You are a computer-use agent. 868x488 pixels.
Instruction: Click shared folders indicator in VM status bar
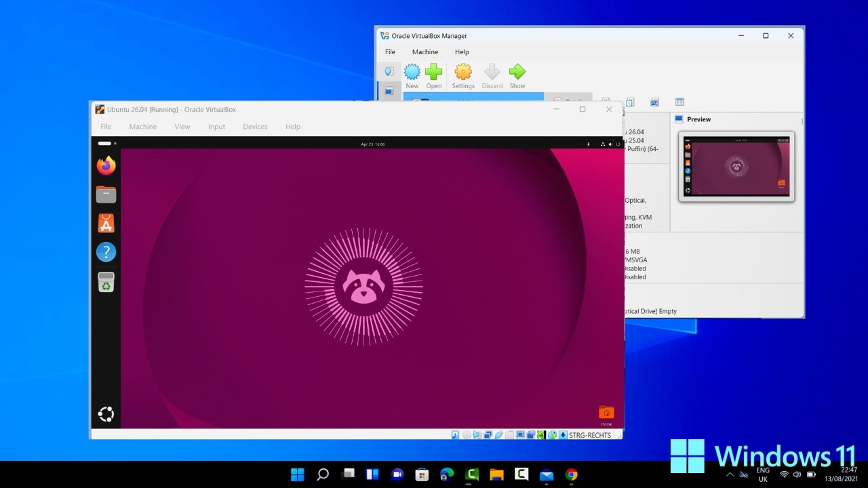pos(509,435)
